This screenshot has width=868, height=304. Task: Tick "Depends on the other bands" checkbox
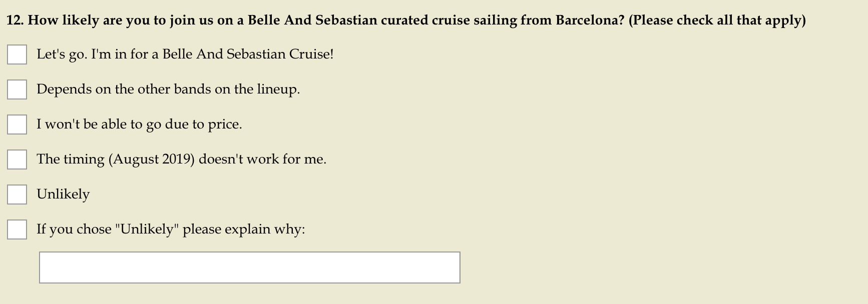click(x=17, y=89)
